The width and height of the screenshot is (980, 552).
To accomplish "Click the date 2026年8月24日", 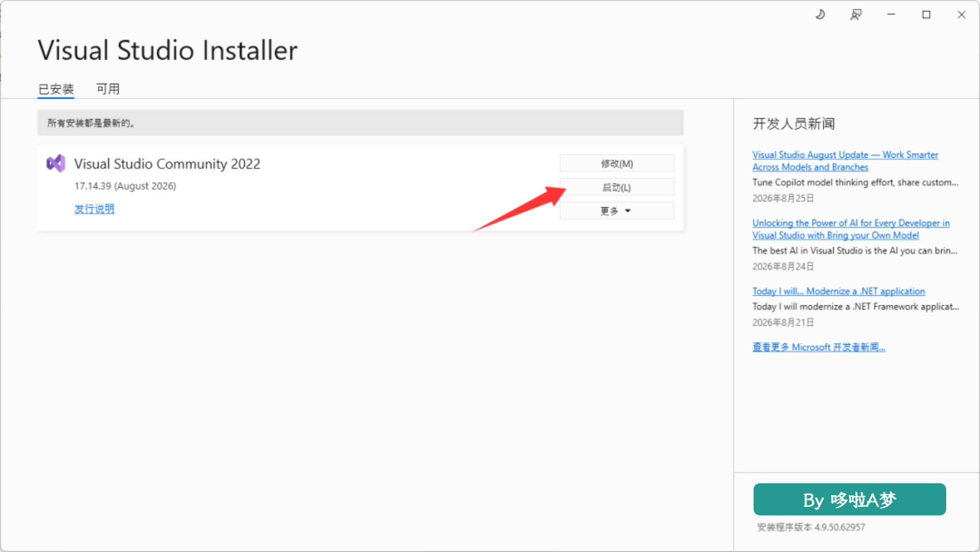I will (783, 266).
